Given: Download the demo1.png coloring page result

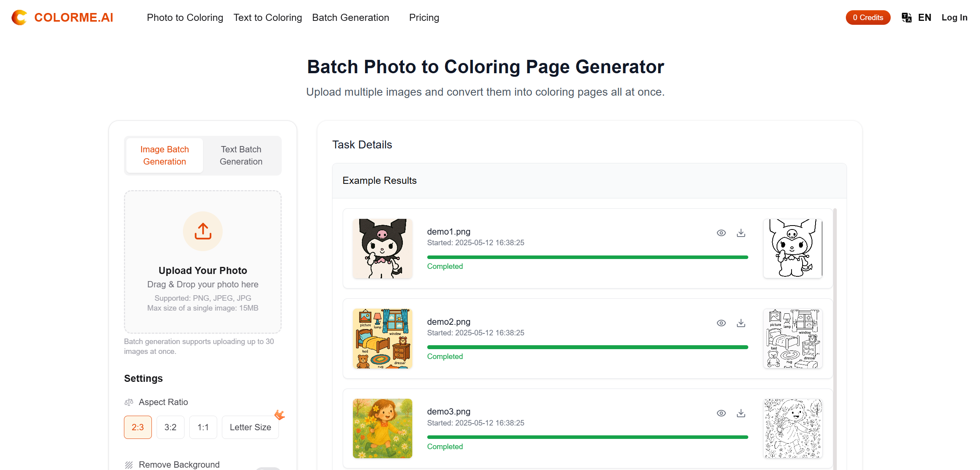Looking at the screenshot, I should pos(741,233).
